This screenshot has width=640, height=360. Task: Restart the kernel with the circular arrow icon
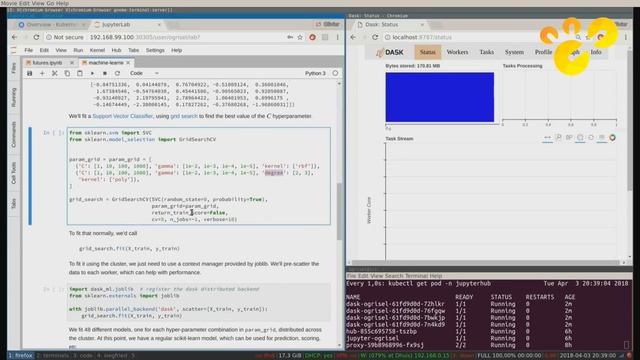[x=117, y=73]
